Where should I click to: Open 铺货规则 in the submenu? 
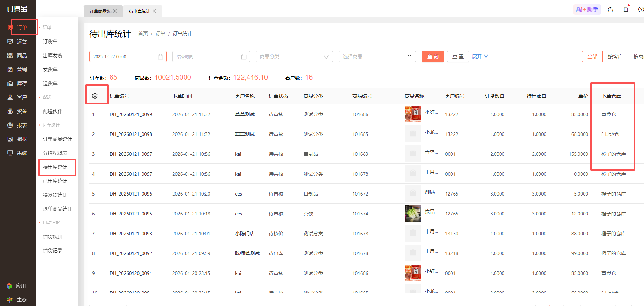pos(53,237)
